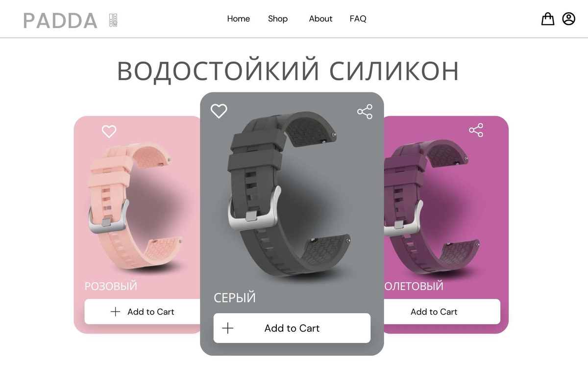Click plus icon on gray card button
The width and height of the screenshot is (588, 368).
pyautogui.click(x=228, y=328)
